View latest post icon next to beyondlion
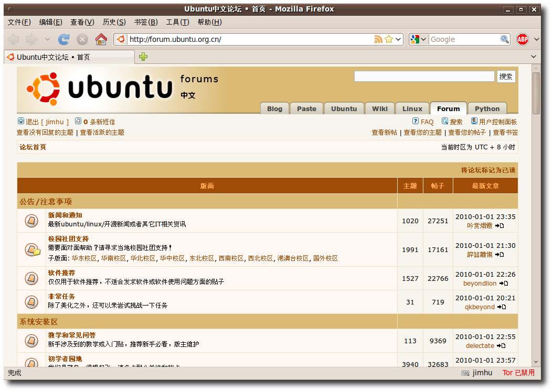This screenshot has width=553, height=392. tap(504, 284)
